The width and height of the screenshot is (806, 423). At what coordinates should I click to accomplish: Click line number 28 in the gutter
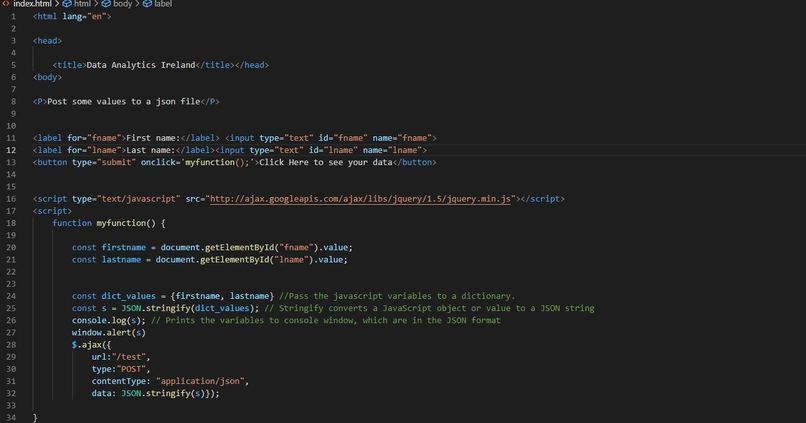[x=11, y=344]
